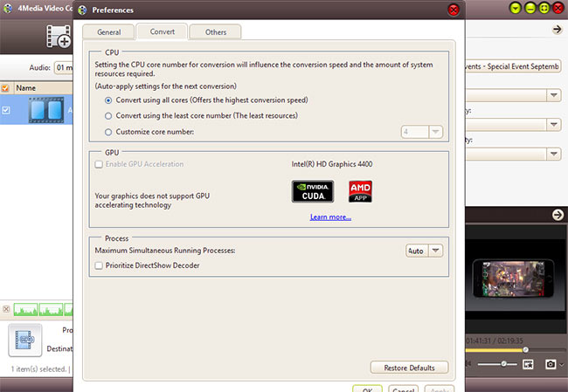Viewport: 568px width, 392px height.
Task: Close the CPU usage graph panel
Action: (6, 309)
